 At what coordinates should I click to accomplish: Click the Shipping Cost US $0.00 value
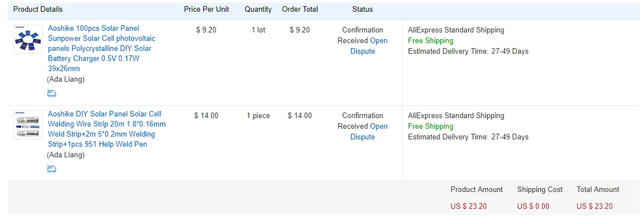[533, 206]
